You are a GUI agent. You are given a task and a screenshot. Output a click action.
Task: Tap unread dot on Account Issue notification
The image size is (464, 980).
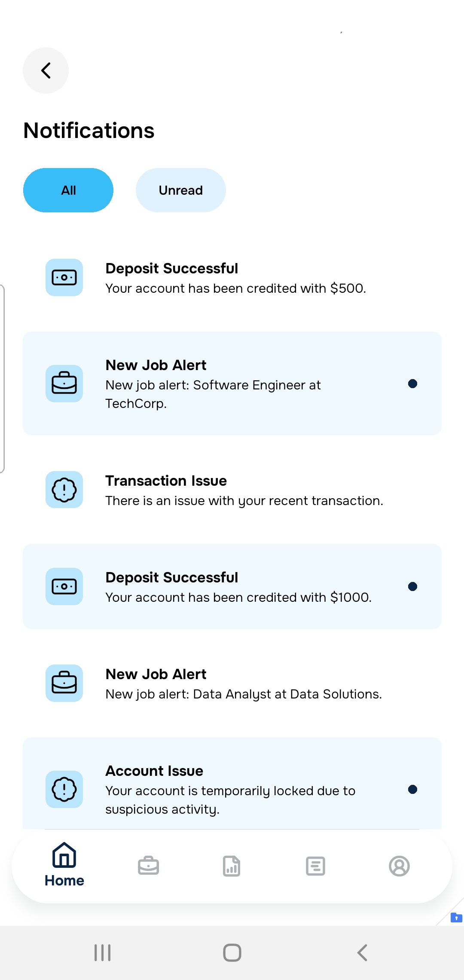pos(412,789)
